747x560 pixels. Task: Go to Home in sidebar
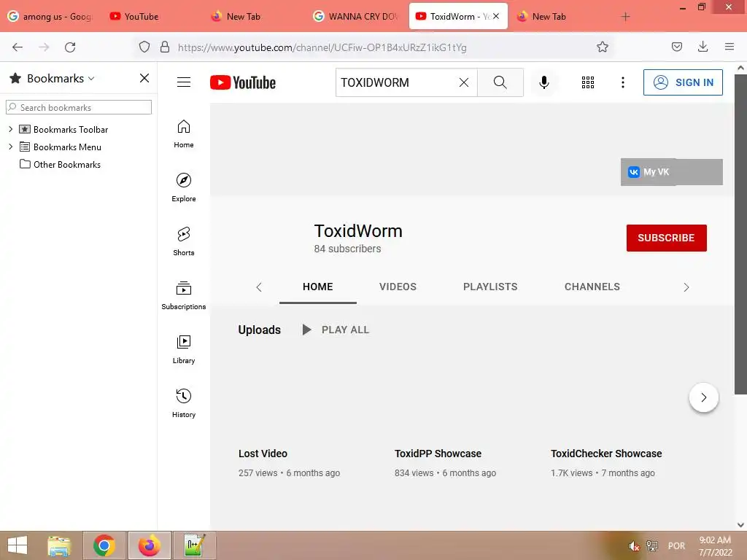point(183,134)
